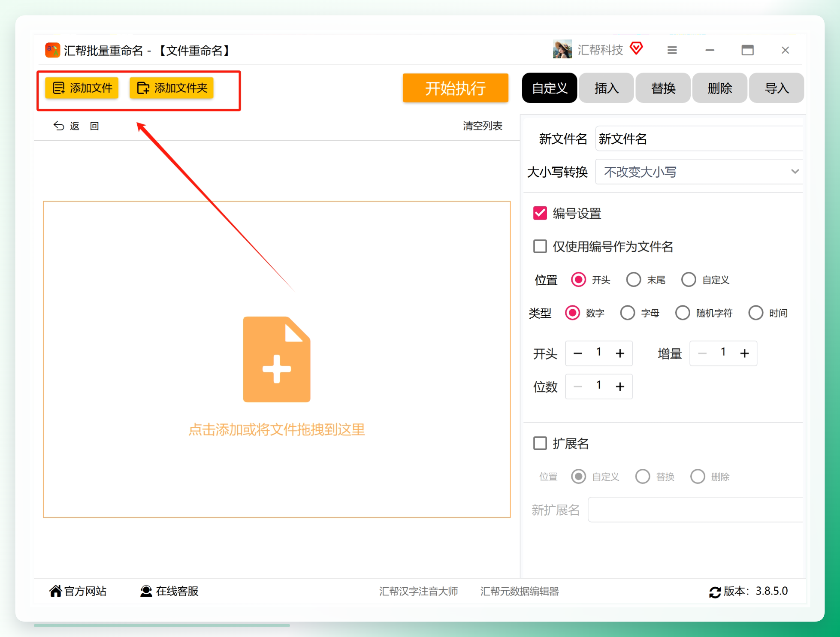This screenshot has width=840, height=637.
Task: Click the app logo in title bar
Action: [x=52, y=50]
